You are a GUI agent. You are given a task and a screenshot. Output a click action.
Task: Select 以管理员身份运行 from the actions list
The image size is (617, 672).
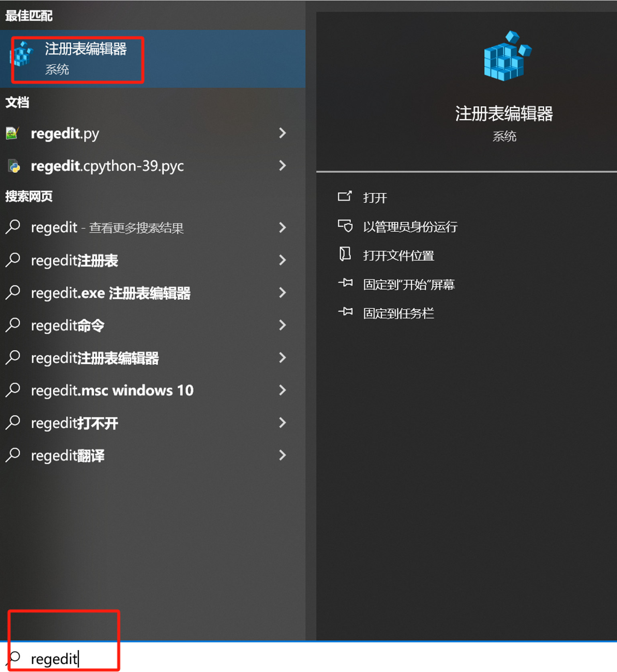coord(410,227)
